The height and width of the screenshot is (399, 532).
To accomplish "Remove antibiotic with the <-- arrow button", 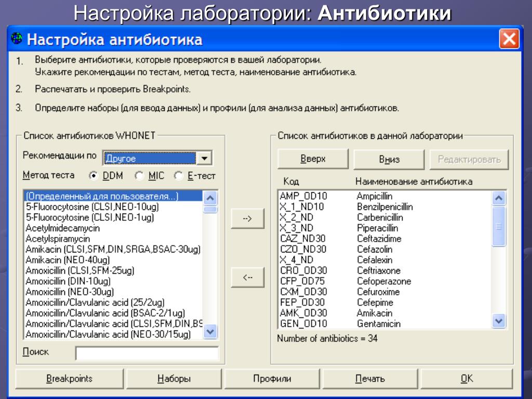I will (x=247, y=277).
